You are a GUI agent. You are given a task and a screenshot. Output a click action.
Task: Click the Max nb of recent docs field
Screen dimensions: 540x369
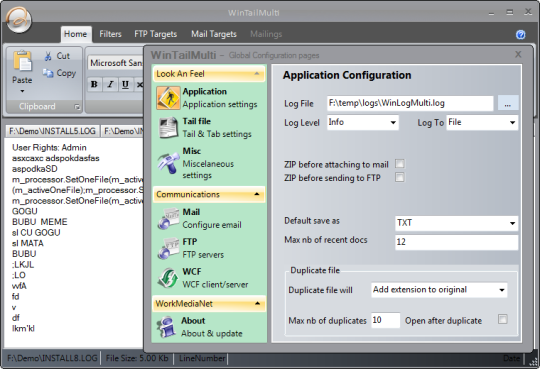(456, 242)
